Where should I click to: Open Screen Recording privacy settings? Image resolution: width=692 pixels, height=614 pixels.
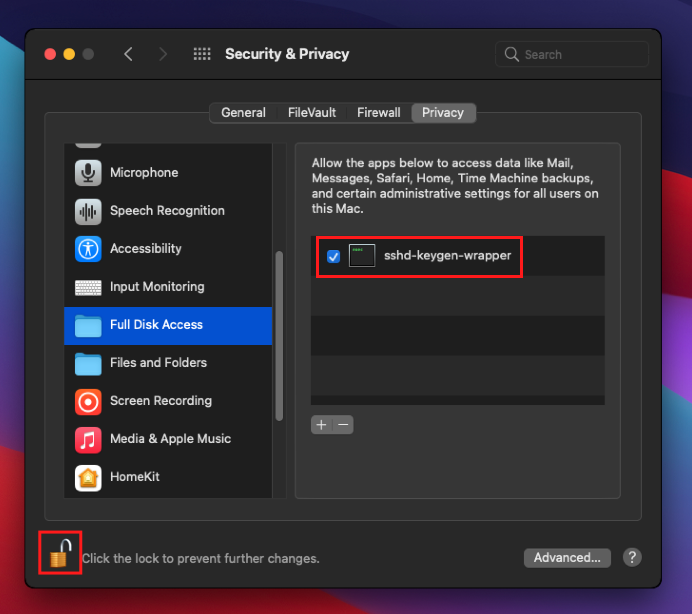[160, 401]
